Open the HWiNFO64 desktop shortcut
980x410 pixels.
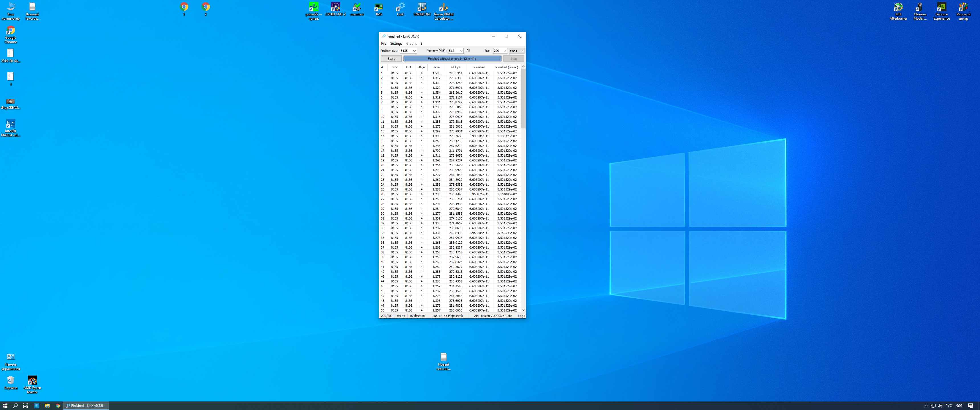(422, 8)
